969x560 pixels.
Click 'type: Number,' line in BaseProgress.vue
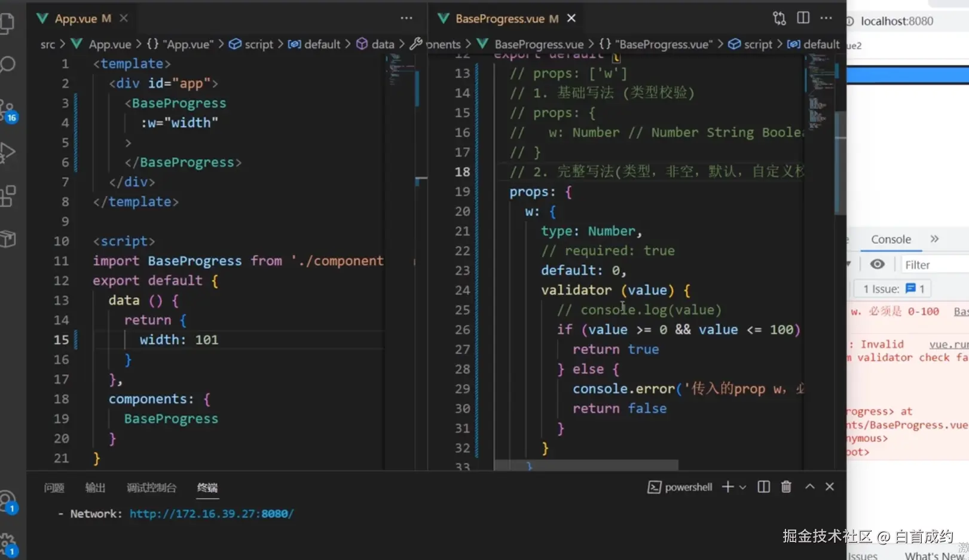point(591,231)
